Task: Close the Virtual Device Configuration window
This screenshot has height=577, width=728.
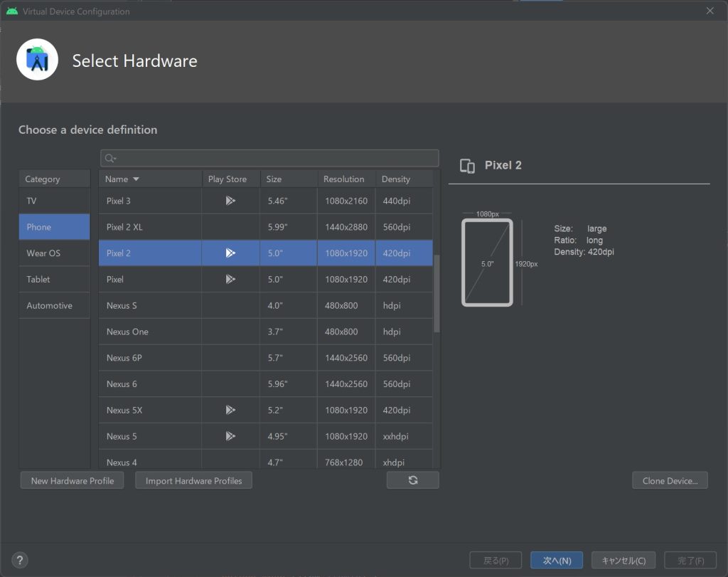Action: tap(710, 11)
